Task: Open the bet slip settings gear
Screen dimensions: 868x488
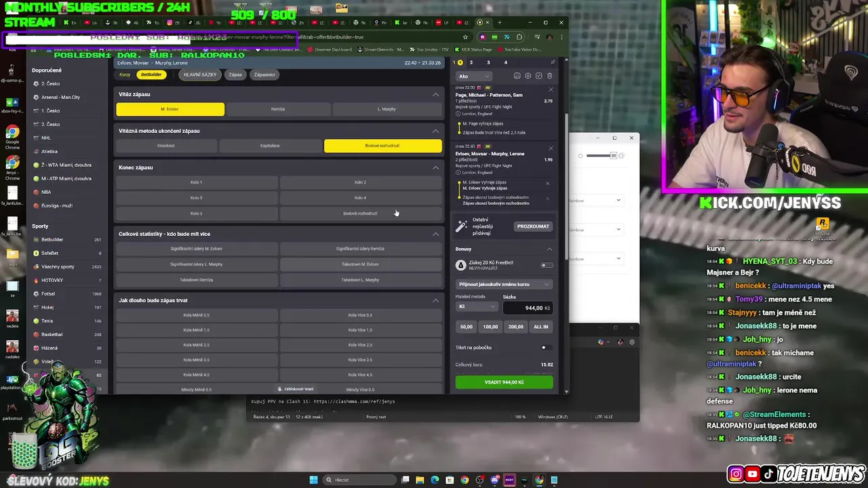Action: click(x=528, y=76)
